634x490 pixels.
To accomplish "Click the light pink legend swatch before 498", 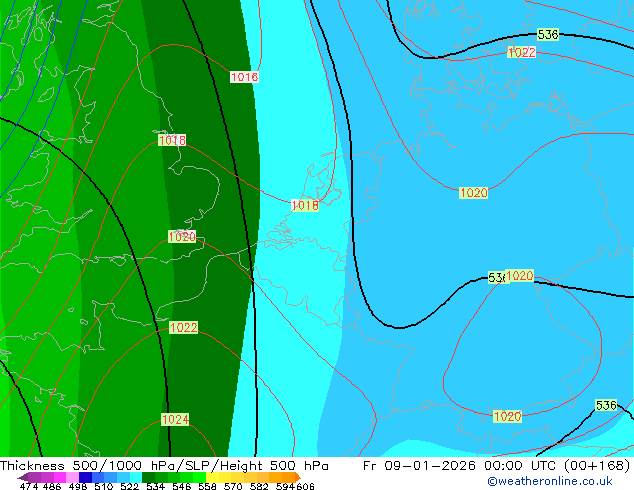I will click(72, 477).
